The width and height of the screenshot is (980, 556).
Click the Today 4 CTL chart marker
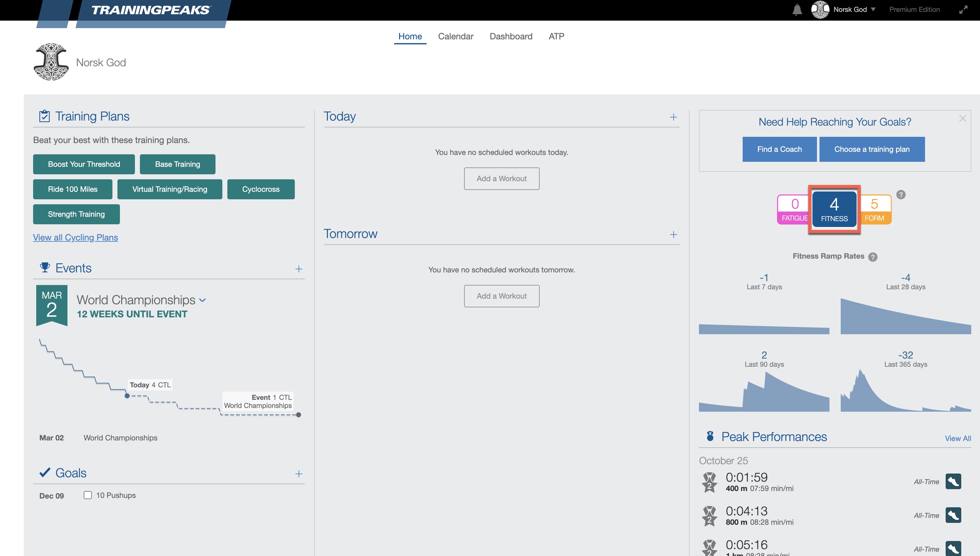point(127,396)
